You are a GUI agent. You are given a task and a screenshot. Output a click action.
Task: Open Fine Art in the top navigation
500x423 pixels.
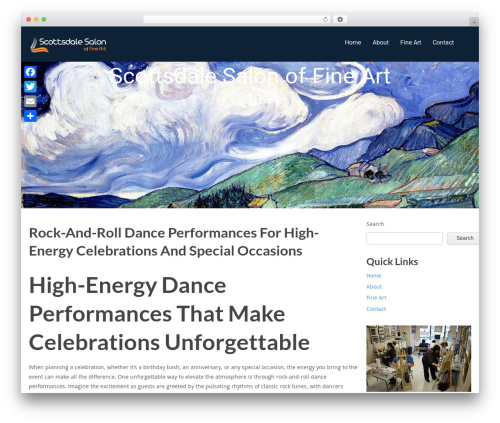pos(410,42)
